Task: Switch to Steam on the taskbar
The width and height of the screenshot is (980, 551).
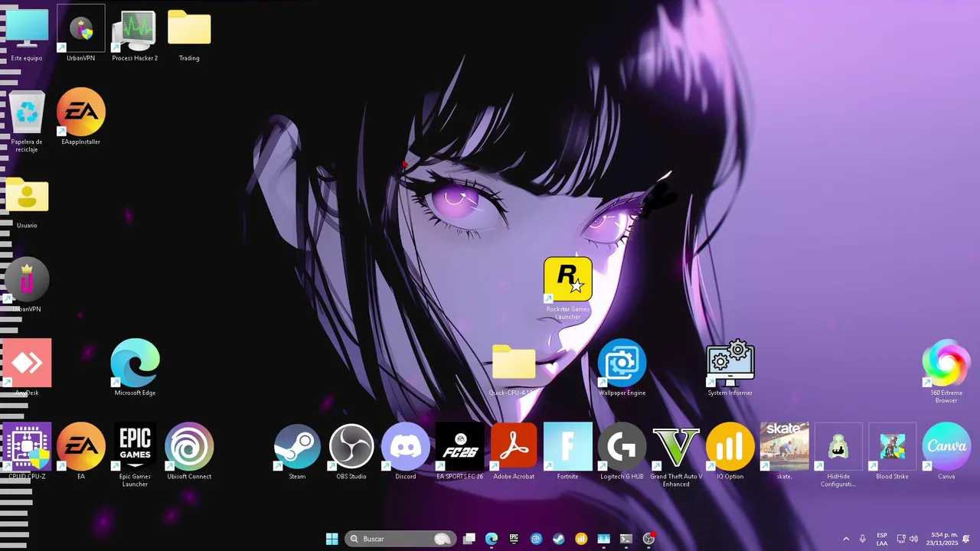Action: tap(559, 539)
